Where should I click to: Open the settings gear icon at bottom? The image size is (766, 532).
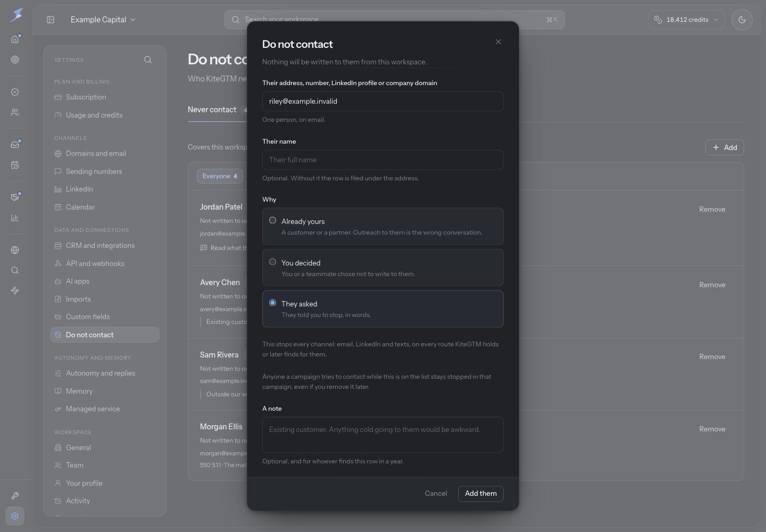(15, 516)
